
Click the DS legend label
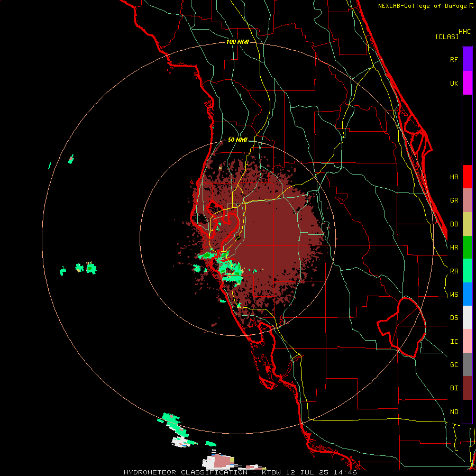click(x=454, y=318)
